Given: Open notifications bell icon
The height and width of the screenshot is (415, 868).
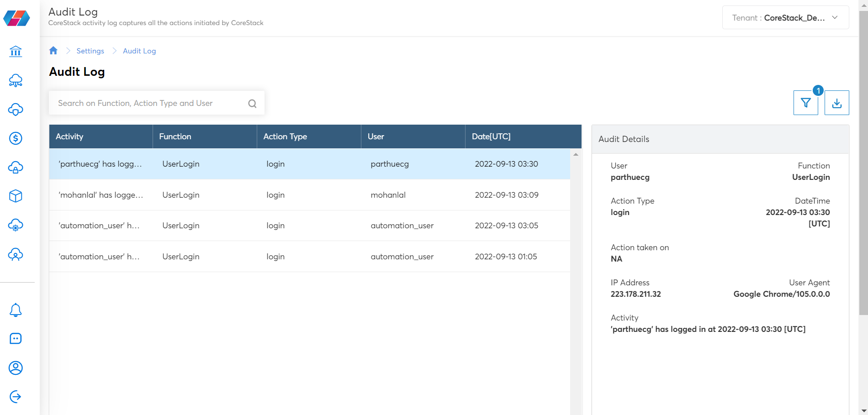Looking at the screenshot, I should (16, 310).
